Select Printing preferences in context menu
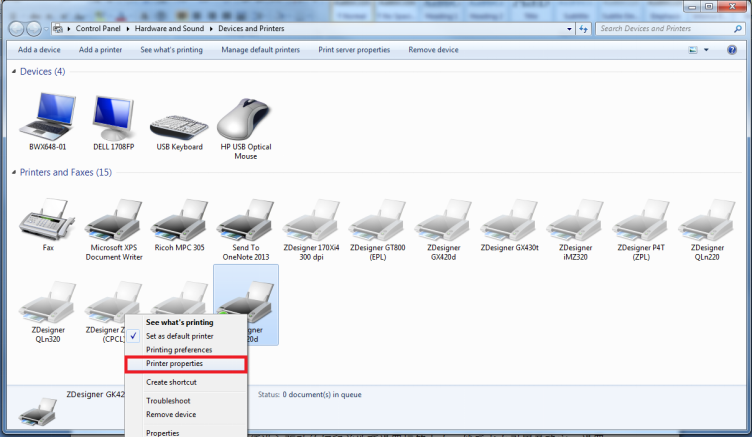 coord(179,350)
